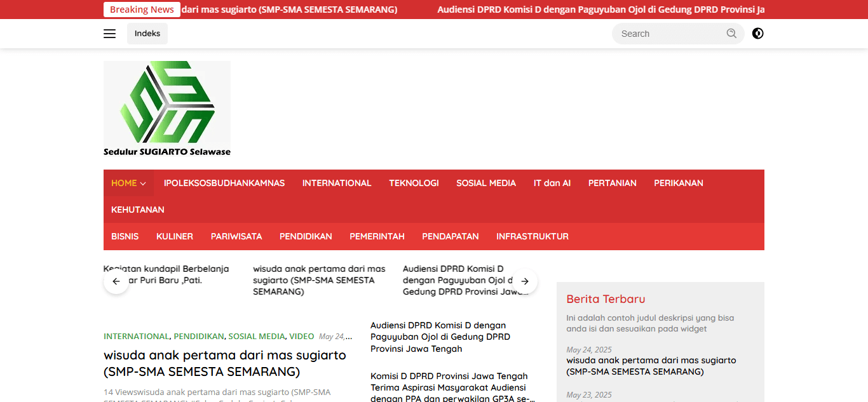Click the VIDEO category tag on article
The height and width of the screenshot is (402, 868).
[x=302, y=337]
